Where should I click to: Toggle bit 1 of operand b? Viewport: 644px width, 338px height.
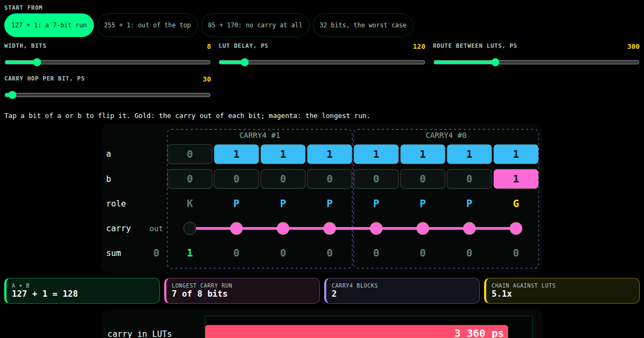(x=470, y=179)
